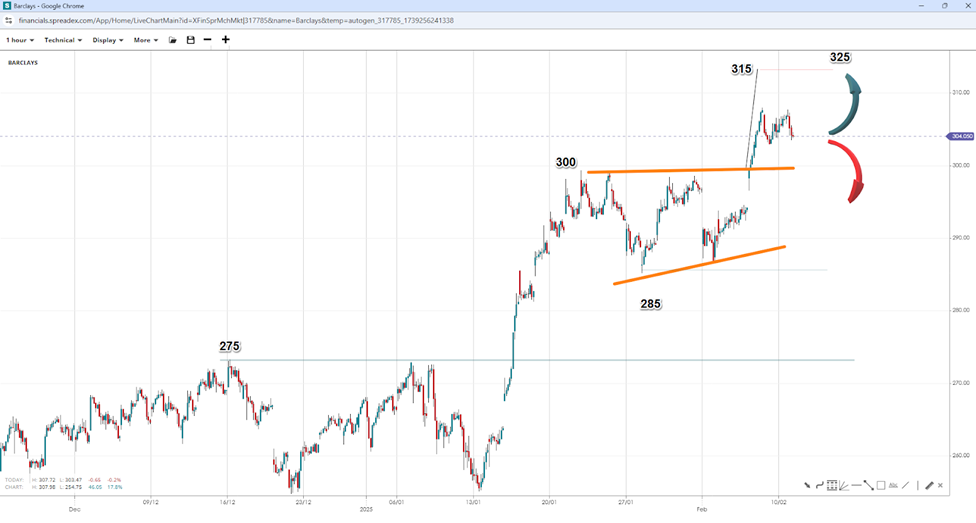Click the pencil edit drawings icon
This screenshot has height=523, width=976.
[x=929, y=485]
